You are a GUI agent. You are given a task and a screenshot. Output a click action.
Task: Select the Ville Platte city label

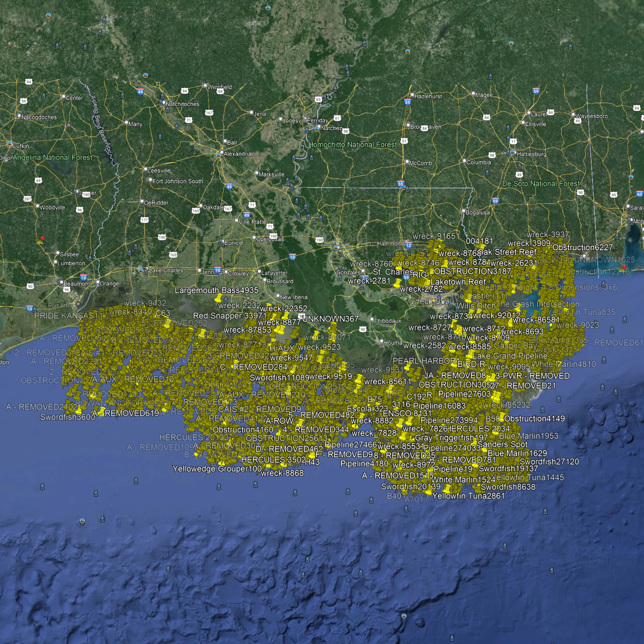pyautogui.click(x=252, y=222)
